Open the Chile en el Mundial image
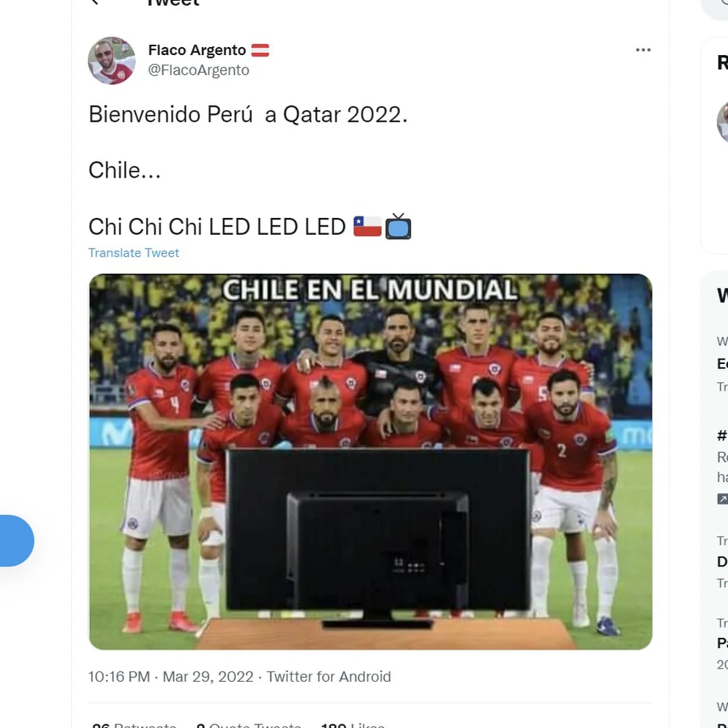Image resolution: width=728 pixels, height=728 pixels. coord(371,462)
